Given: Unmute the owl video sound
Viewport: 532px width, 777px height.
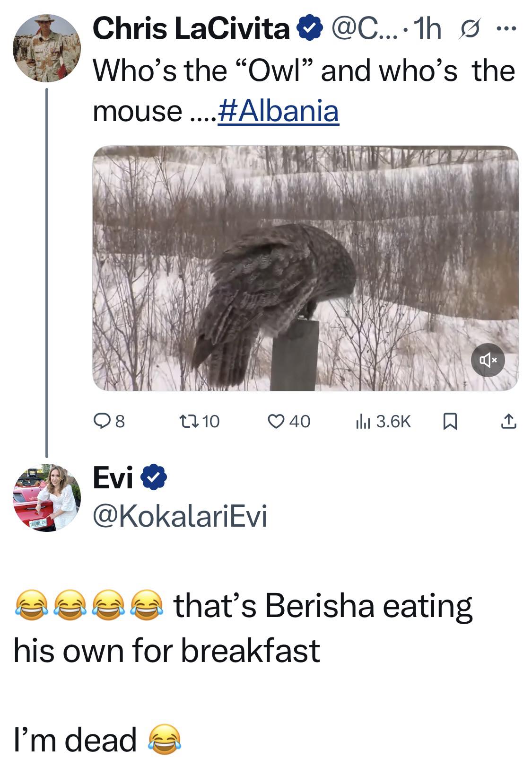Looking at the screenshot, I should 488,361.
